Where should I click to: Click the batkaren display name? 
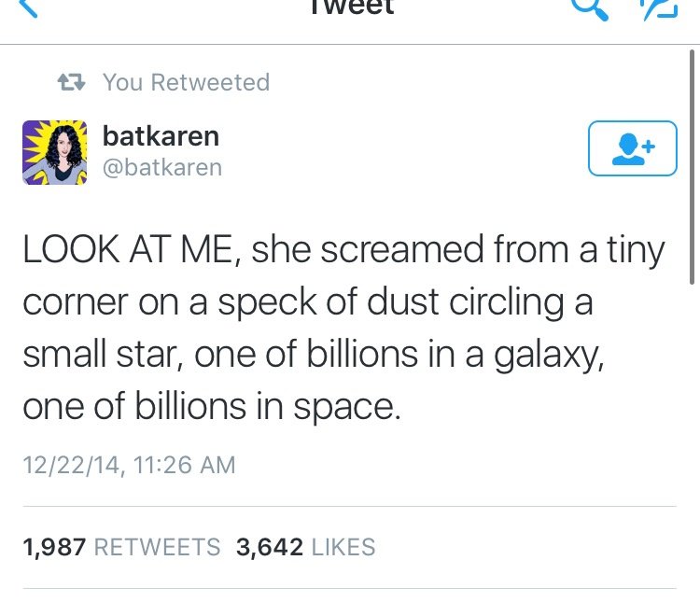(x=161, y=136)
